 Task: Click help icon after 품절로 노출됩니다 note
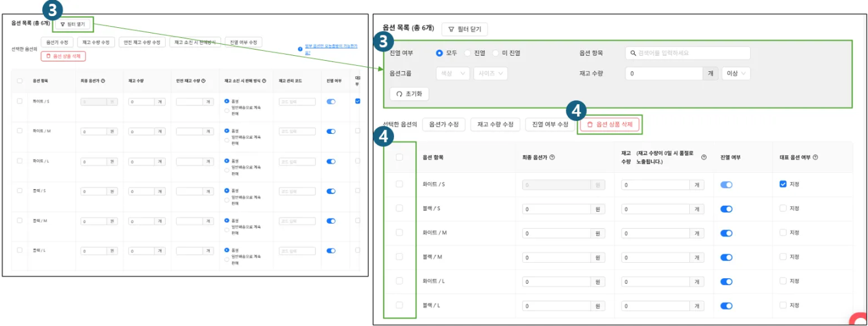[x=704, y=157]
